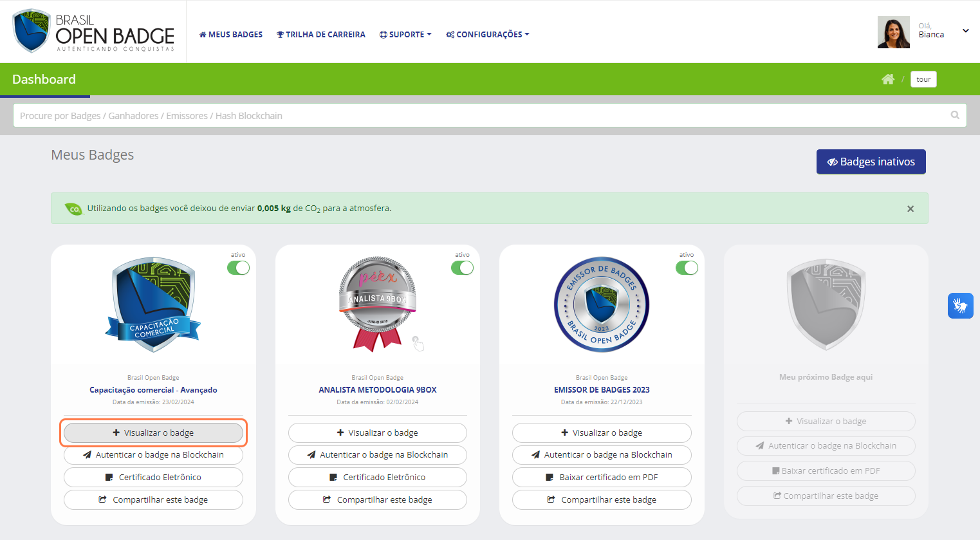
Task: Autenticar Analista 9Box badge na Blockchain
Action: pos(378,454)
